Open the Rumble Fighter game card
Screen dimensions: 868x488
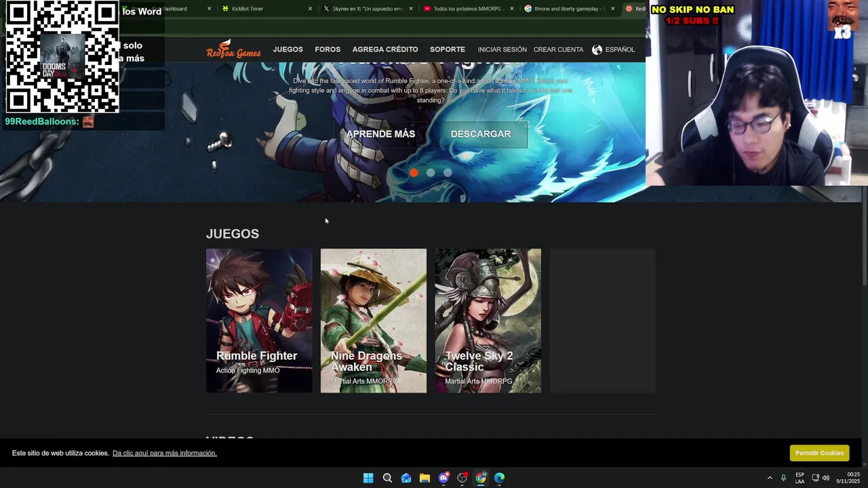coord(259,321)
